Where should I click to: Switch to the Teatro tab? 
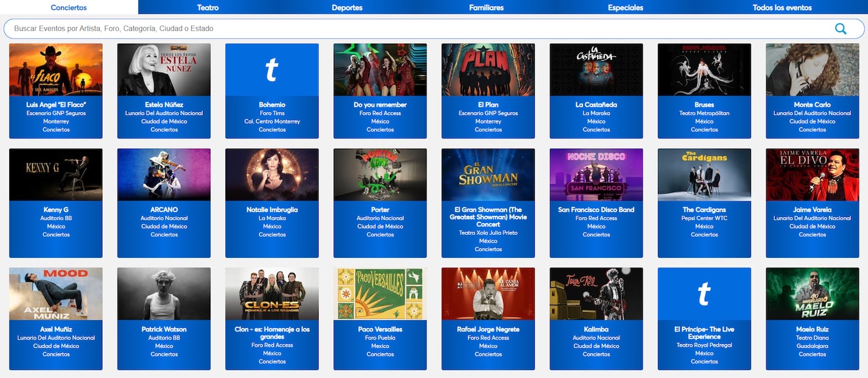pyautogui.click(x=208, y=7)
